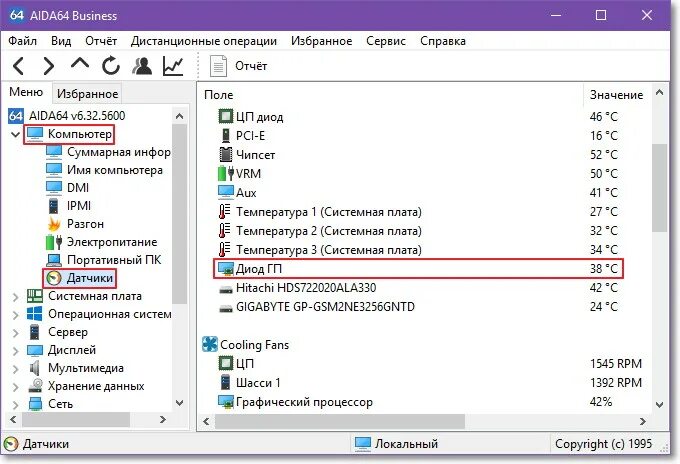
Task: Click the Значение column header
Action: point(616,95)
